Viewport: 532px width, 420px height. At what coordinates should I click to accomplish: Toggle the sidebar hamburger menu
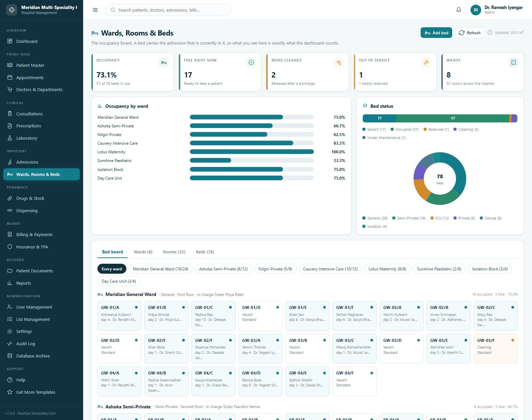click(x=95, y=10)
